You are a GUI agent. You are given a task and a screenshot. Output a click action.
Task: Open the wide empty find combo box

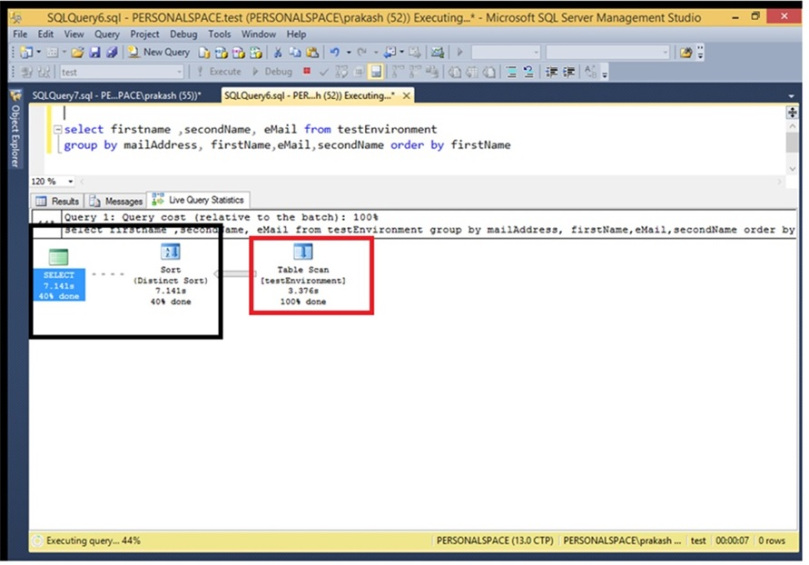point(607,52)
